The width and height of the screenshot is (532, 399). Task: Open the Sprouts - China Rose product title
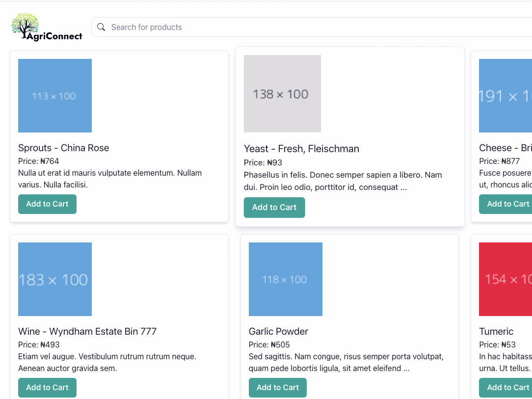point(63,148)
